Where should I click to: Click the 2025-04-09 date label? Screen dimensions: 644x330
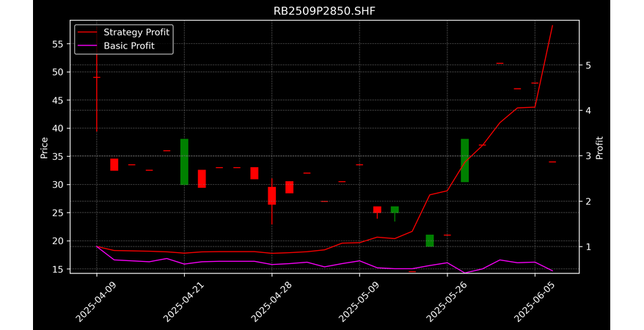(95, 301)
